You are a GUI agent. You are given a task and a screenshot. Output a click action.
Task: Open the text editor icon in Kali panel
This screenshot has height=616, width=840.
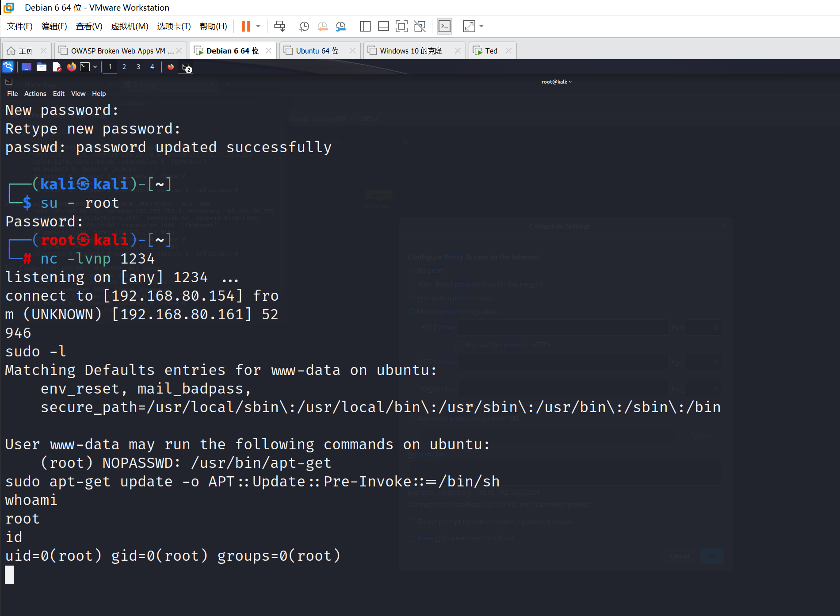(x=57, y=67)
